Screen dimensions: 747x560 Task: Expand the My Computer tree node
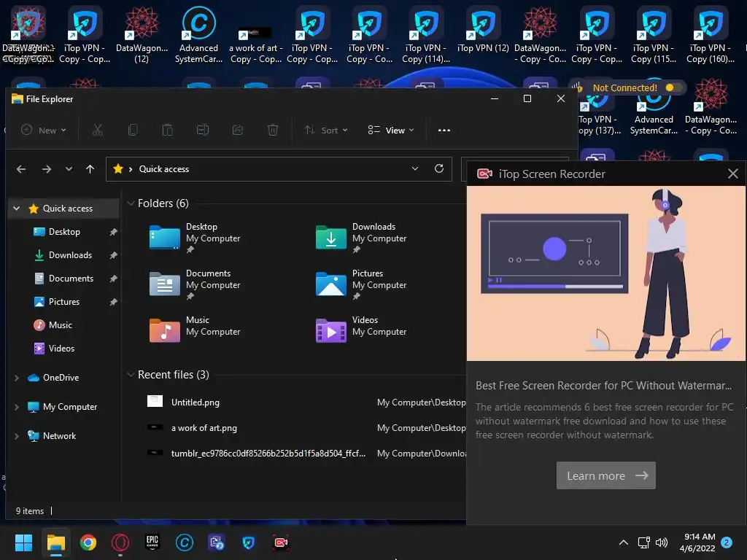tap(17, 407)
